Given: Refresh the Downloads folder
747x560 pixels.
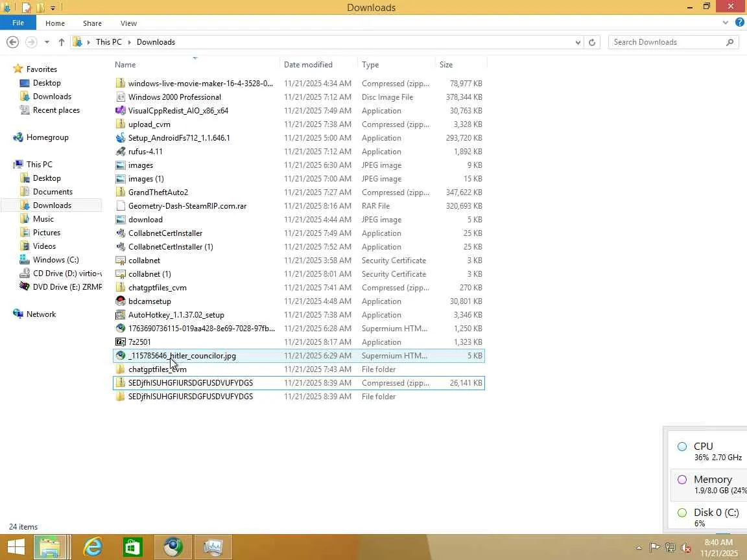Looking at the screenshot, I should pyautogui.click(x=591, y=42).
